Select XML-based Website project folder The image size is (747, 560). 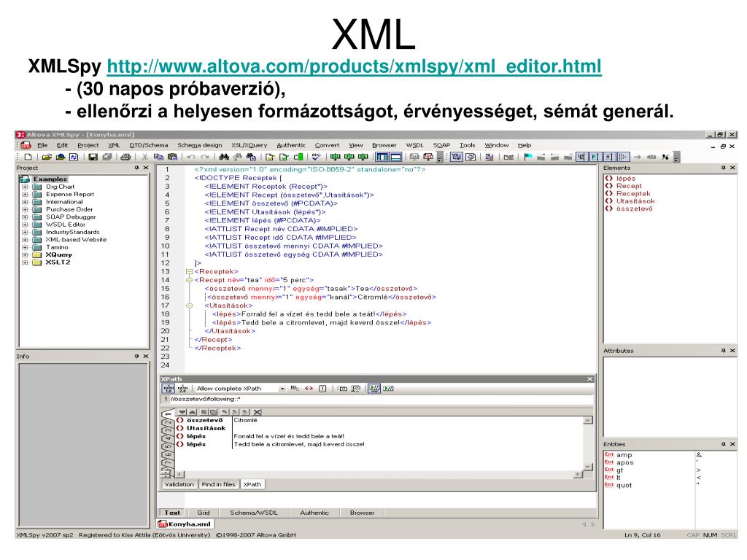pos(76,239)
